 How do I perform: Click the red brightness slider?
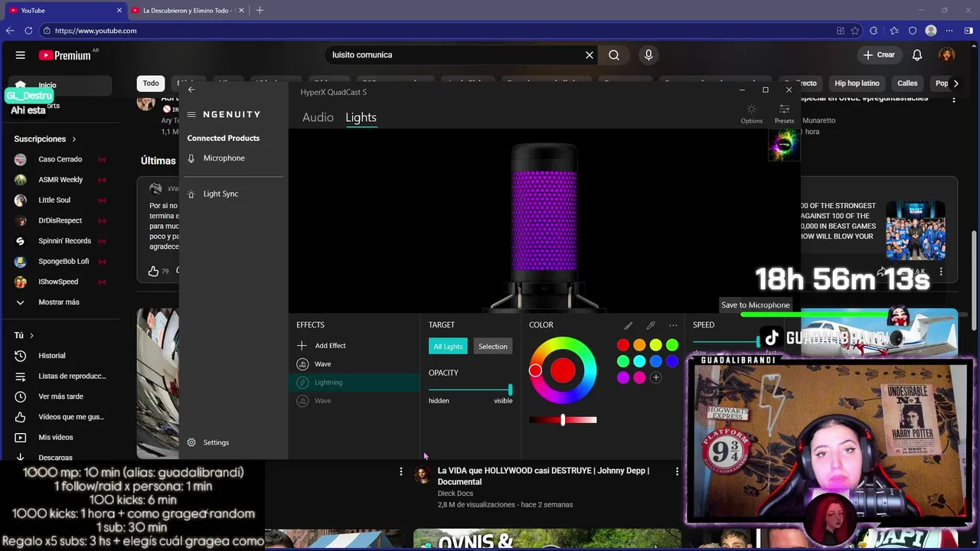click(x=563, y=419)
